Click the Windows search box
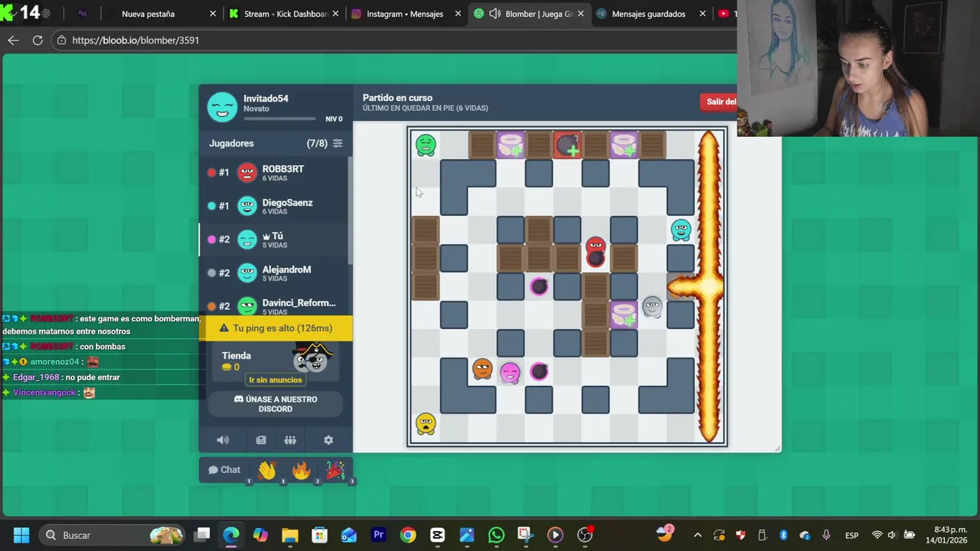980x551 pixels. (x=112, y=535)
